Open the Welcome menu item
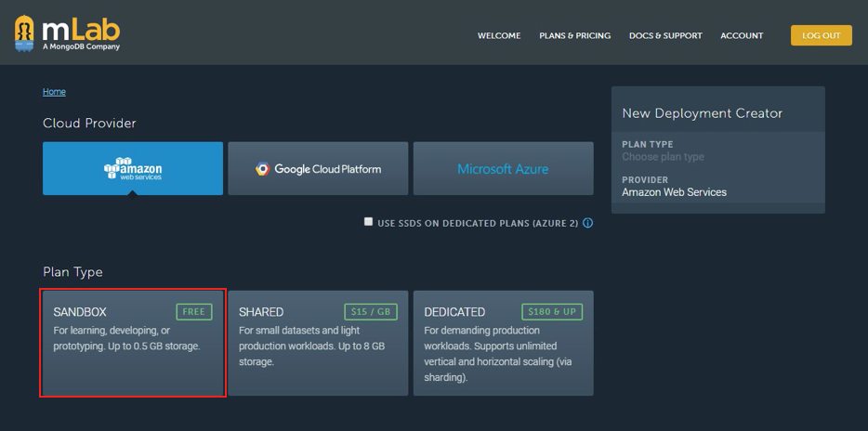This screenshot has width=868, height=431. [499, 35]
